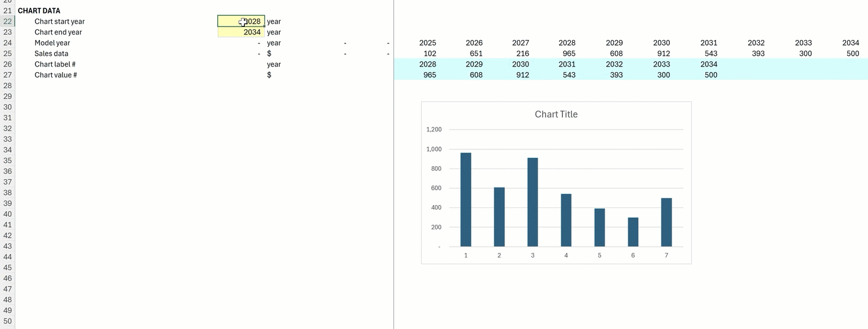Click the 200 axis label on chart
This screenshot has height=329, width=868.
[x=436, y=227]
